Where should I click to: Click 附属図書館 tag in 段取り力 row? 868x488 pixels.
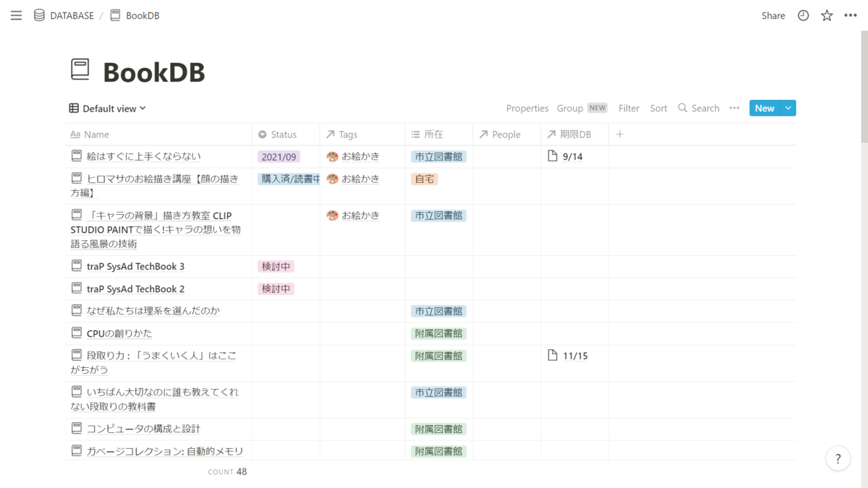coord(438,356)
